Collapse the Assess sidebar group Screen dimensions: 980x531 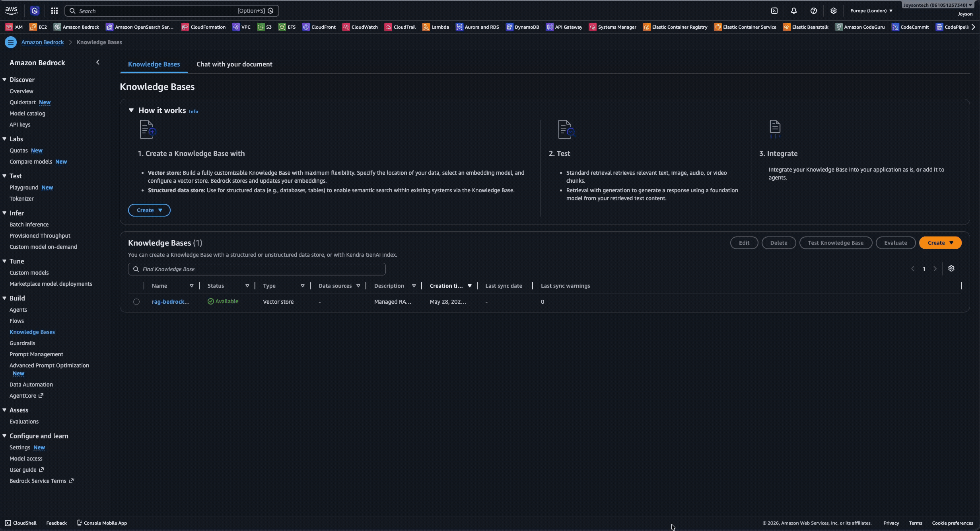pos(4,410)
